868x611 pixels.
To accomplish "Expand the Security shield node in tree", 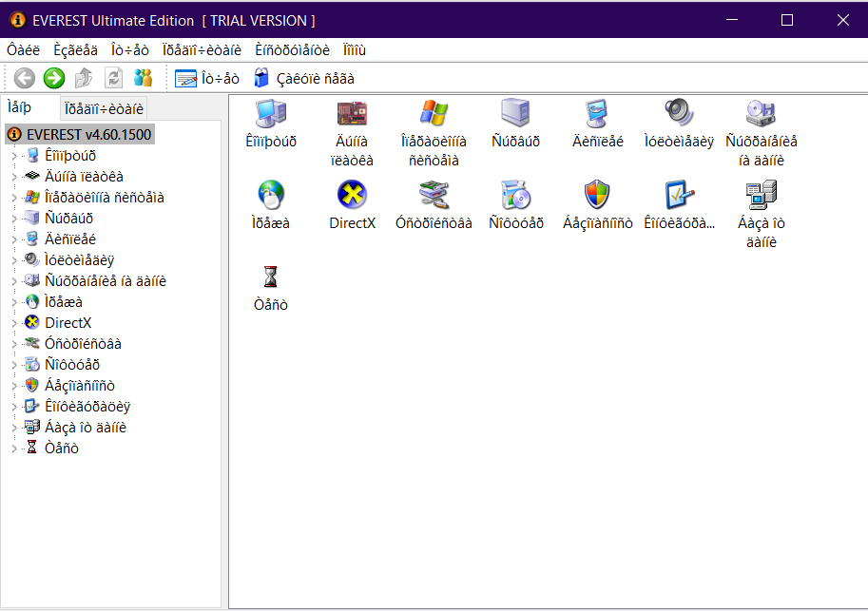I will 14,387.
